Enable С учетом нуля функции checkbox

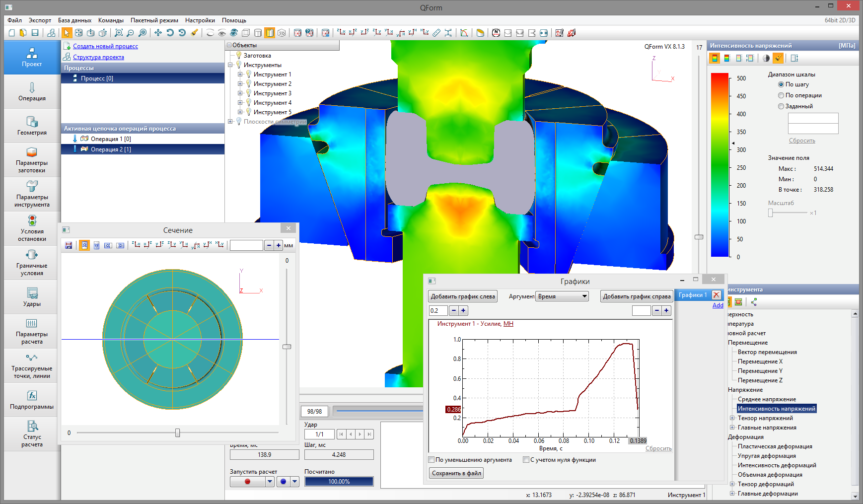[526, 460]
